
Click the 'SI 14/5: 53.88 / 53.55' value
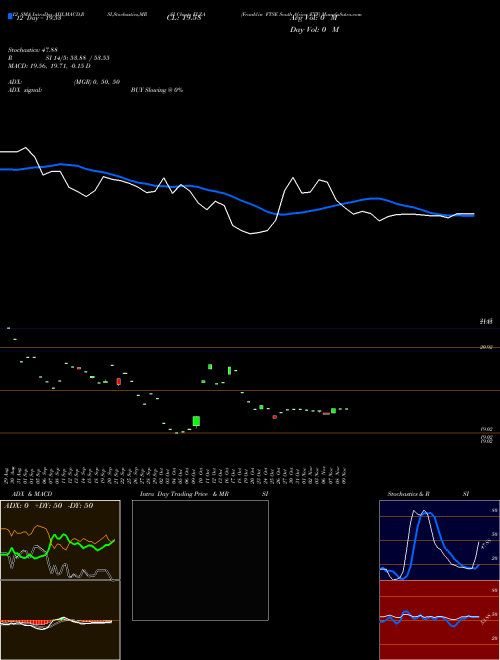[x=78, y=58]
